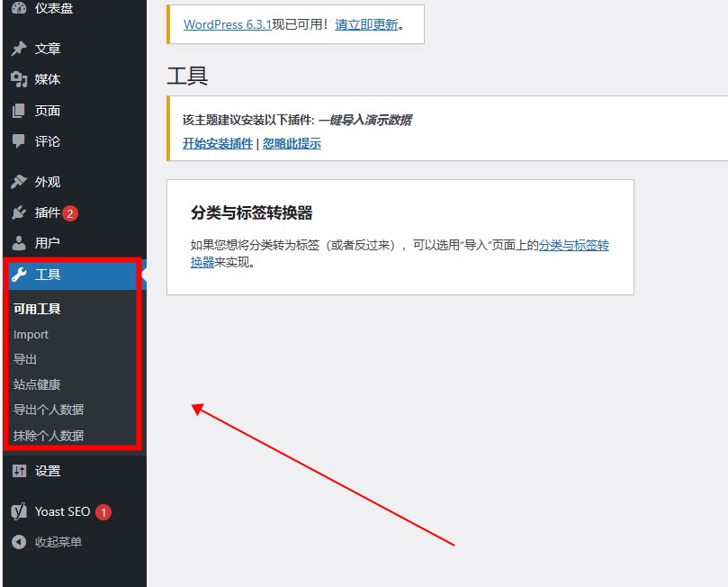Click the collapse menu arrow icon
Viewport: 728px width, 587px height.
[19, 542]
